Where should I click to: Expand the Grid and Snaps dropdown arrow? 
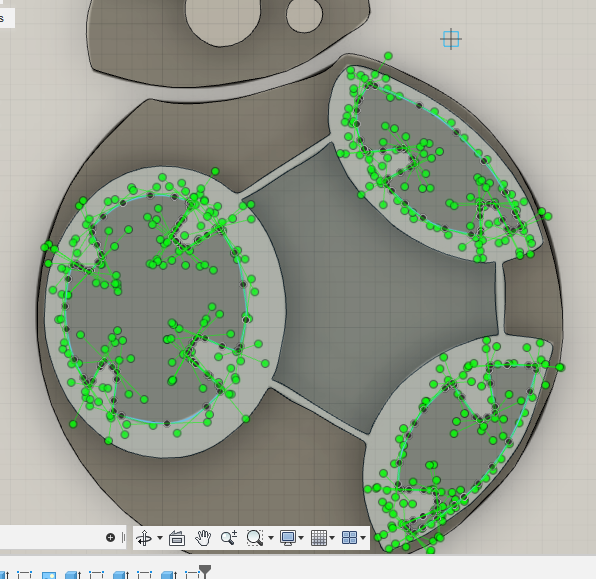(x=332, y=538)
